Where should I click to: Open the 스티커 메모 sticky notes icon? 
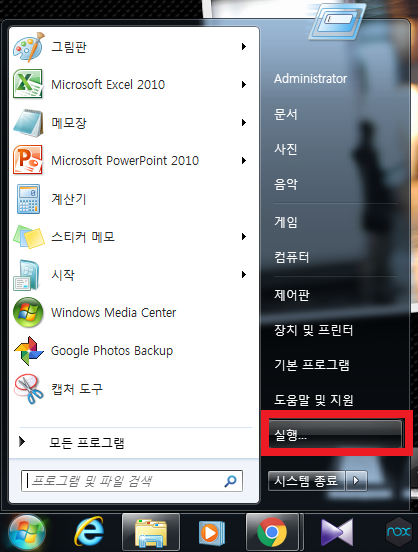point(29,237)
